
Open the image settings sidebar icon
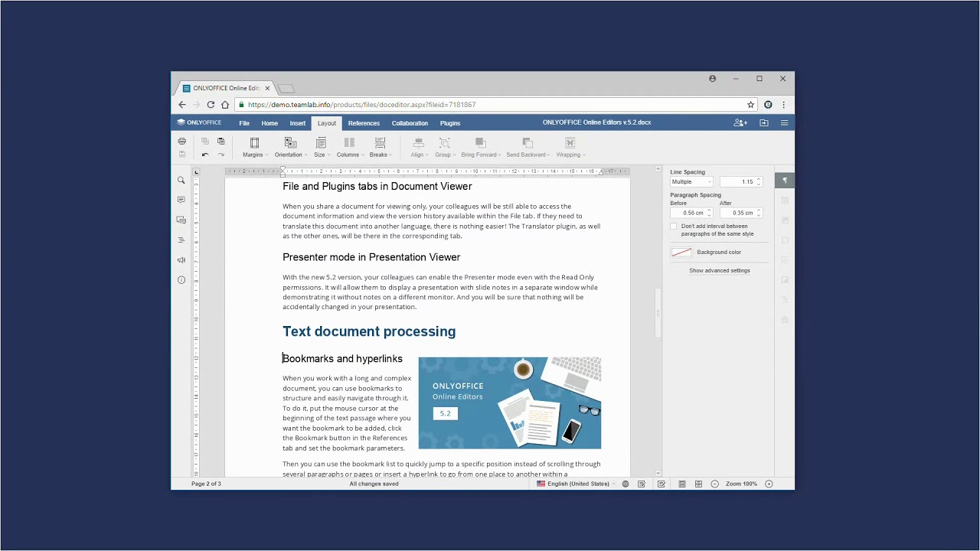(785, 220)
